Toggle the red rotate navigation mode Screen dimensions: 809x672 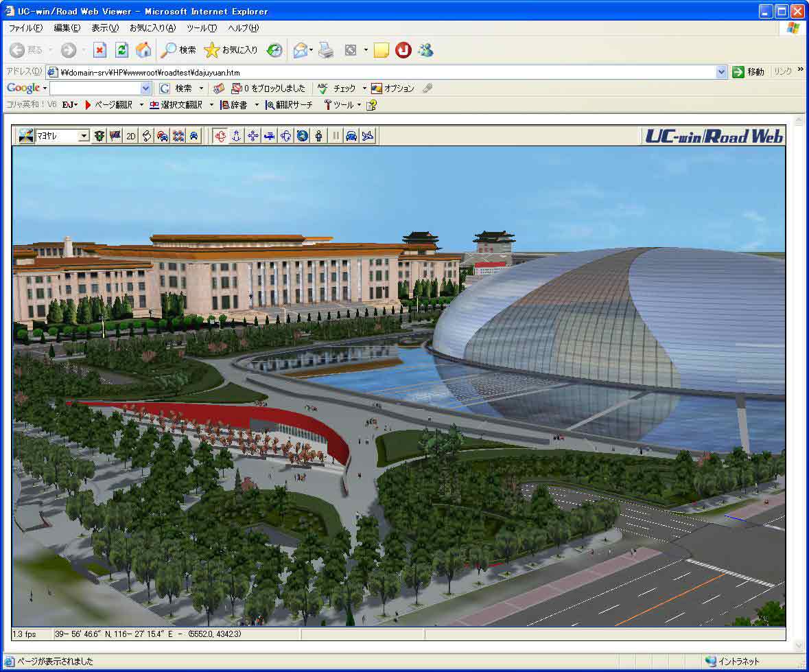click(x=220, y=136)
